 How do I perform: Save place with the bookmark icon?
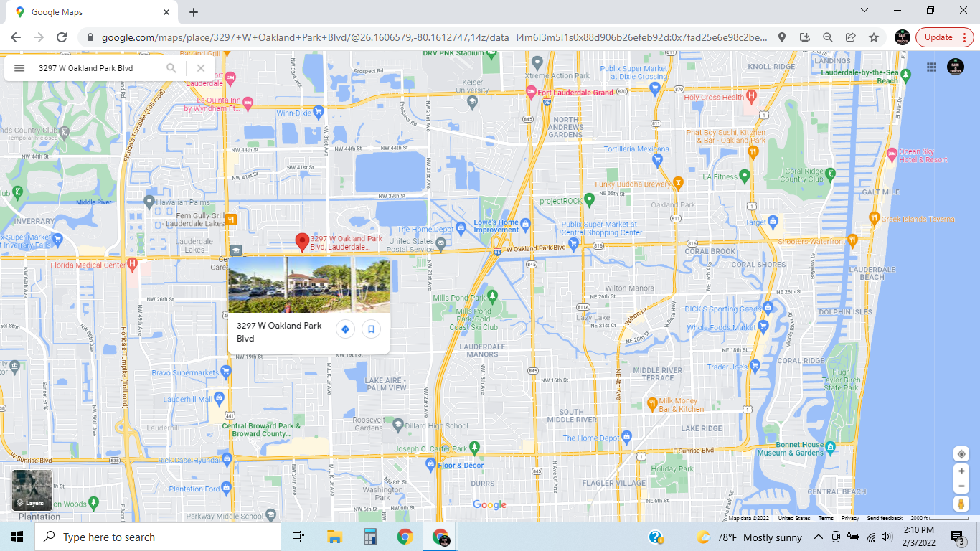(x=371, y=329)
